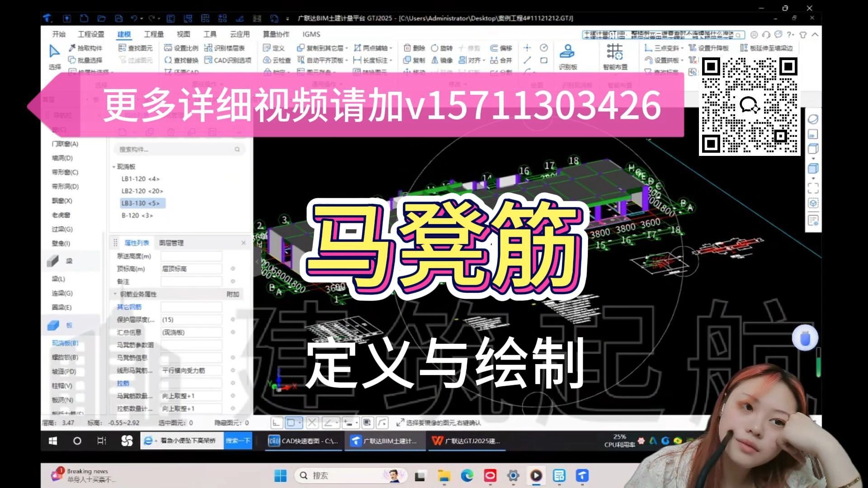Image resolution: width=868 pixels, height=488 pixels.
Task: Toggle the circle beside 顶标高(m) property
Action: point(233,269)
